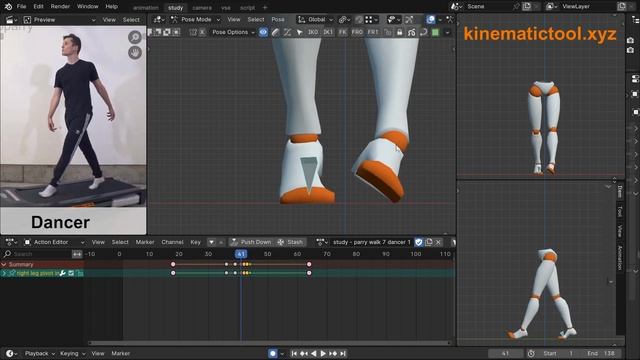Toggle viewport overlays button in 3D header
The image size is (640, 360).
431,19
